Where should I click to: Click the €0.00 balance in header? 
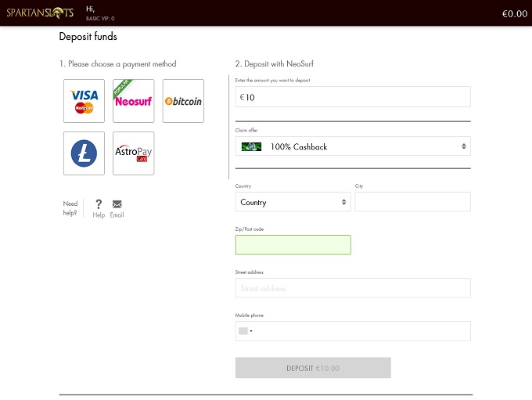[514, 13]
